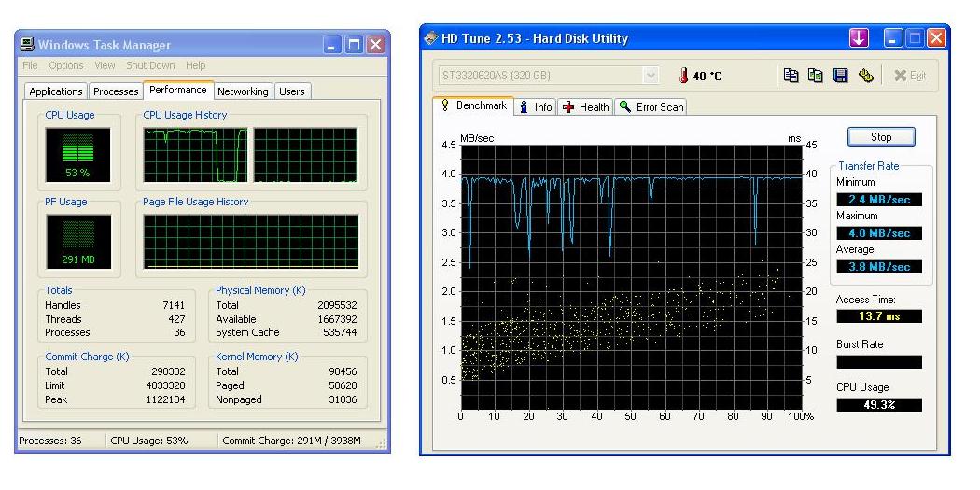This screenshot has width=980, height=490.
Task: Click the Paged value 58620
Action: pos(343,385)
